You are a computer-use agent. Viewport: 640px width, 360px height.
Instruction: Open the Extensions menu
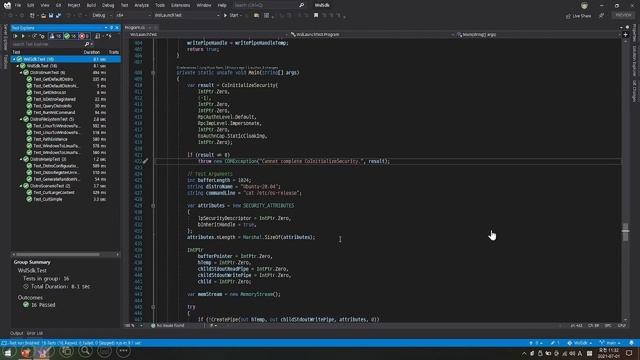pos(180,5)
